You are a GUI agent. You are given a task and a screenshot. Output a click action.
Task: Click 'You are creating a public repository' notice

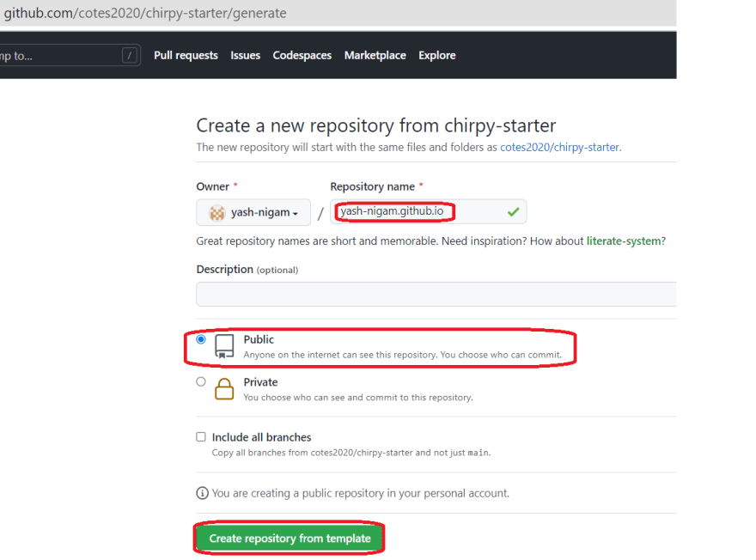[x=360, y=493]
